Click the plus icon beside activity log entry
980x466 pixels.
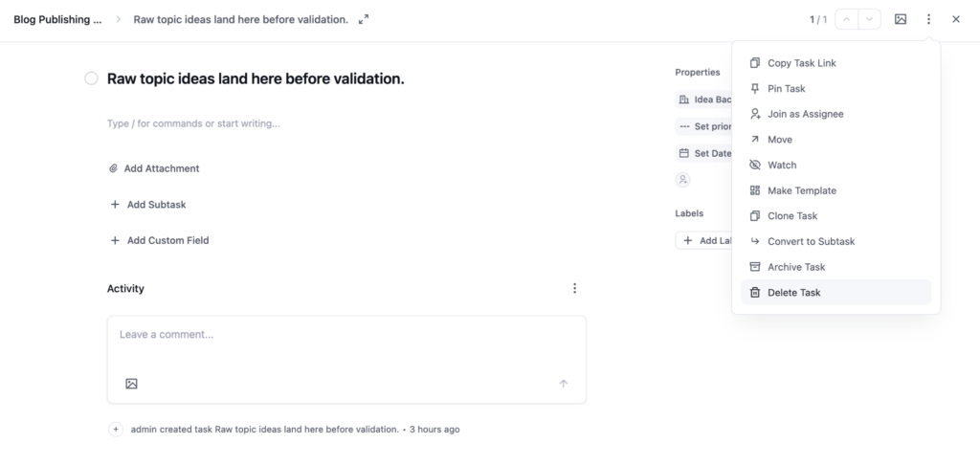(x=116, y=429)
